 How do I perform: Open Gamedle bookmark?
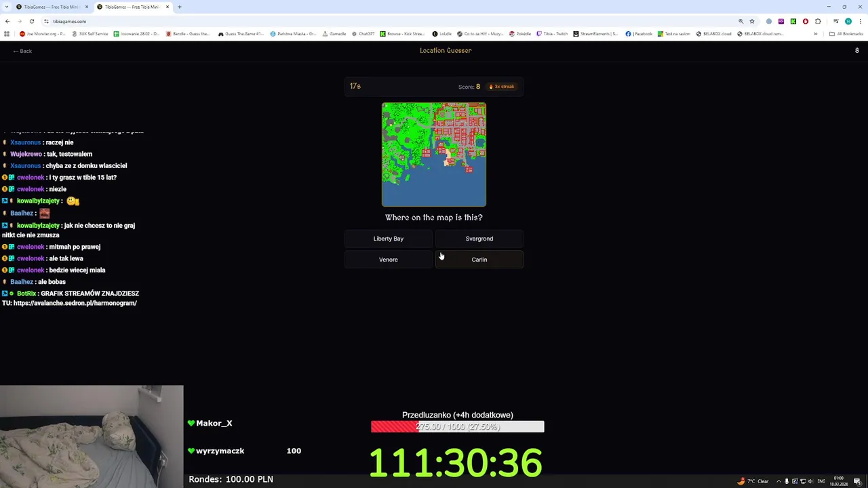(x=334, y=34)
